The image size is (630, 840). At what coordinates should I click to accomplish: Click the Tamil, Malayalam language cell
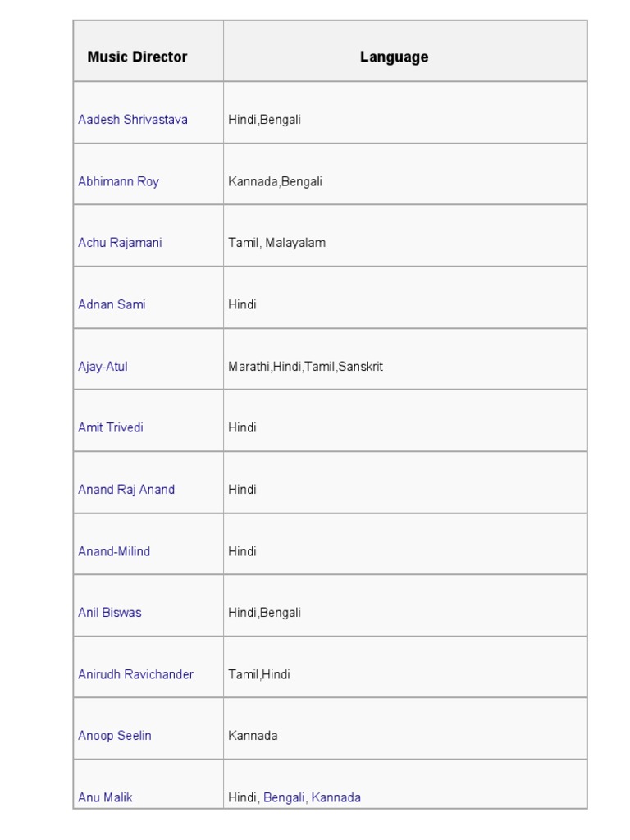pos(276,243)
